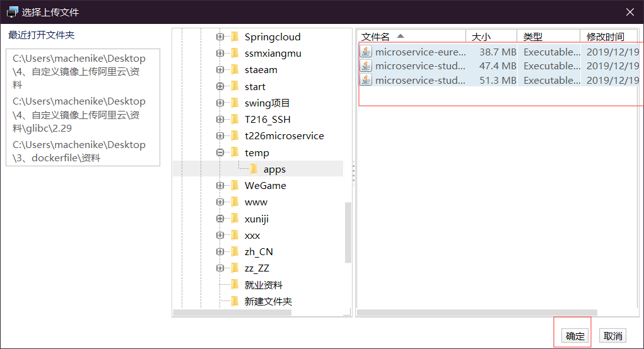
Task: Open recent folder ending 资料\glibc\2.29
Action: (79, 115)
